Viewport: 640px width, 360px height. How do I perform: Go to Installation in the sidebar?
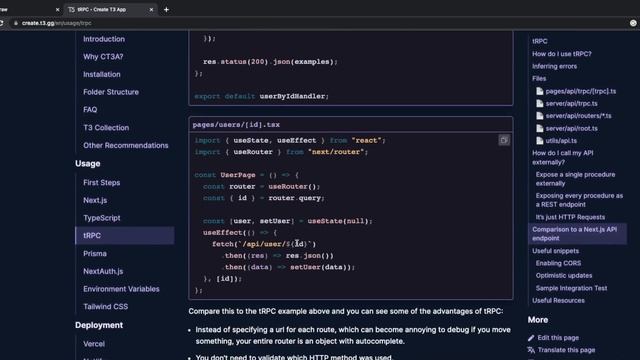[102, 75]
